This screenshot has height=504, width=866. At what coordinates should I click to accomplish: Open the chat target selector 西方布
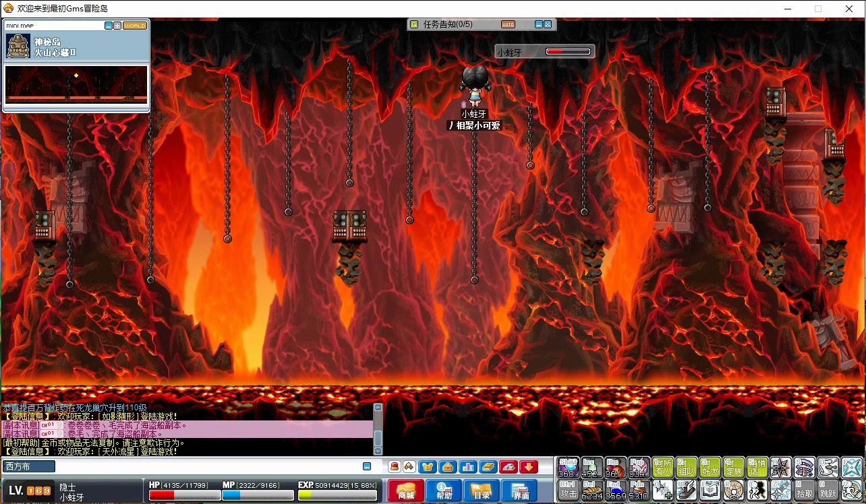point(29,466)
